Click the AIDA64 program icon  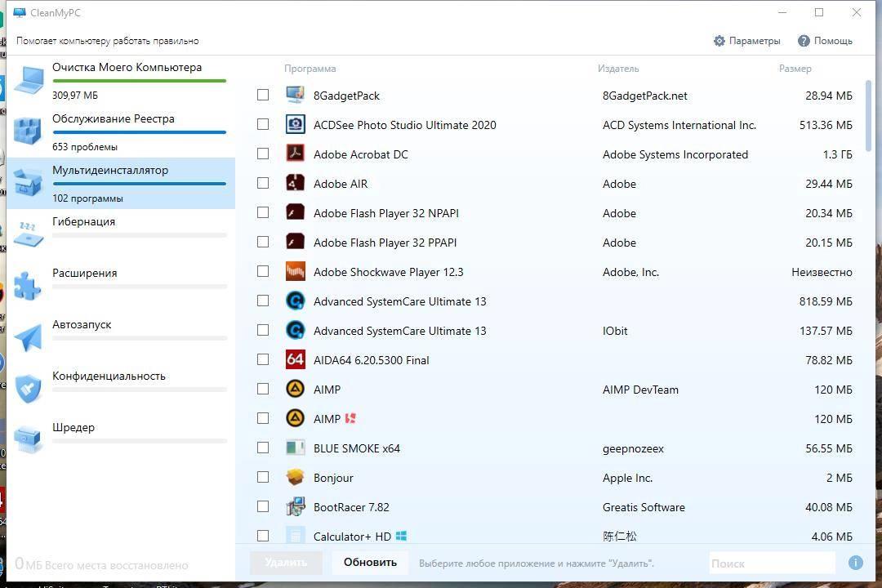pyautogui.click(x=296, y=359)
